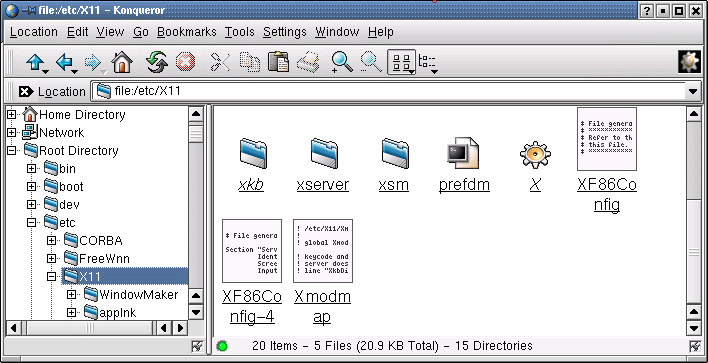This screenshot has height=363, width=708.
Task: Zoom in with magnifier plus
Action: point(342,62)
